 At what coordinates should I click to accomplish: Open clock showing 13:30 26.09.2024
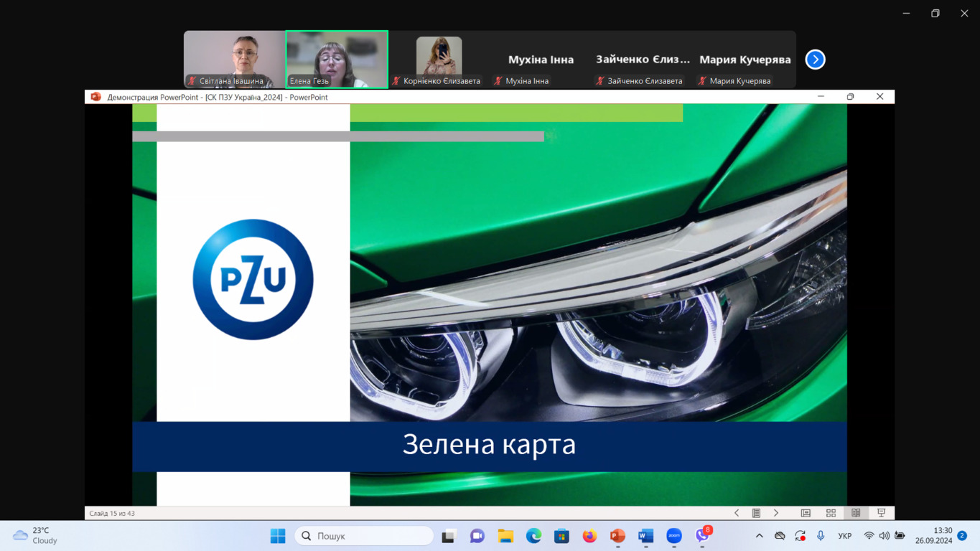click(x=933, y=536)
